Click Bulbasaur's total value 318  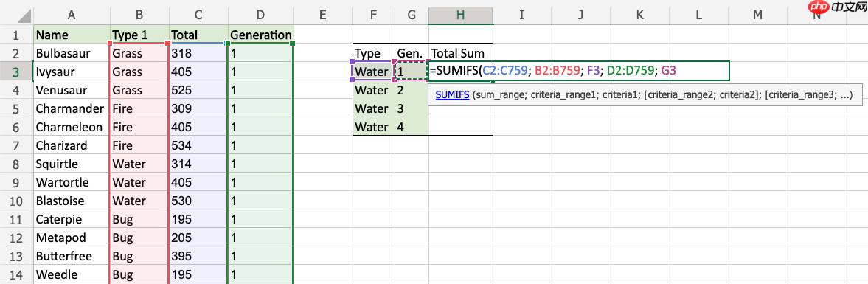click(x=198, y=53)
